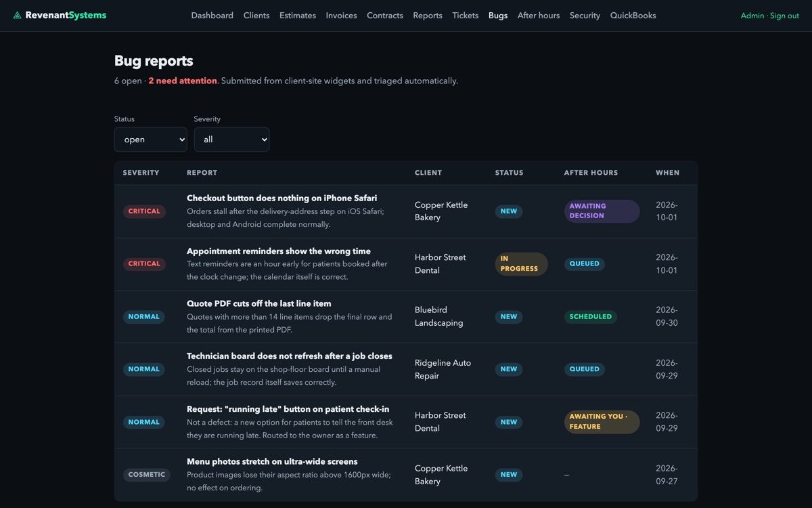The image size is (812, 508).
Task: Click Harbor Street Dental in the Appointment reminders row
Action: (x=441, y=264)
